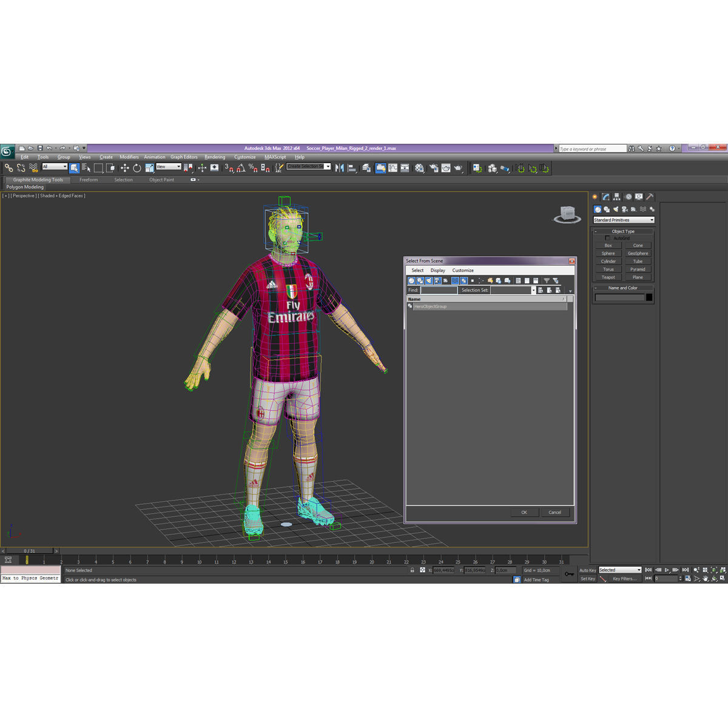Enable the AutoGrid checkbox
Viewport: 728px width, 728px height.
[x=607, y=238]
